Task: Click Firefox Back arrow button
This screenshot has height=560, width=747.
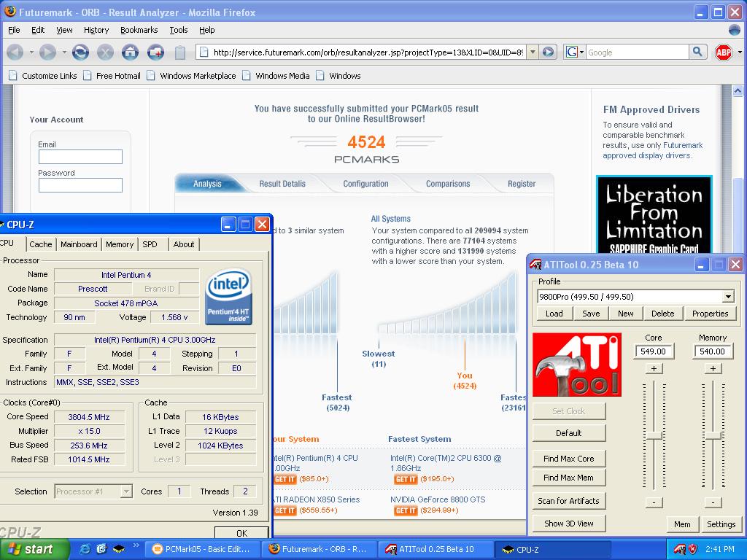Action: [15, 52]
